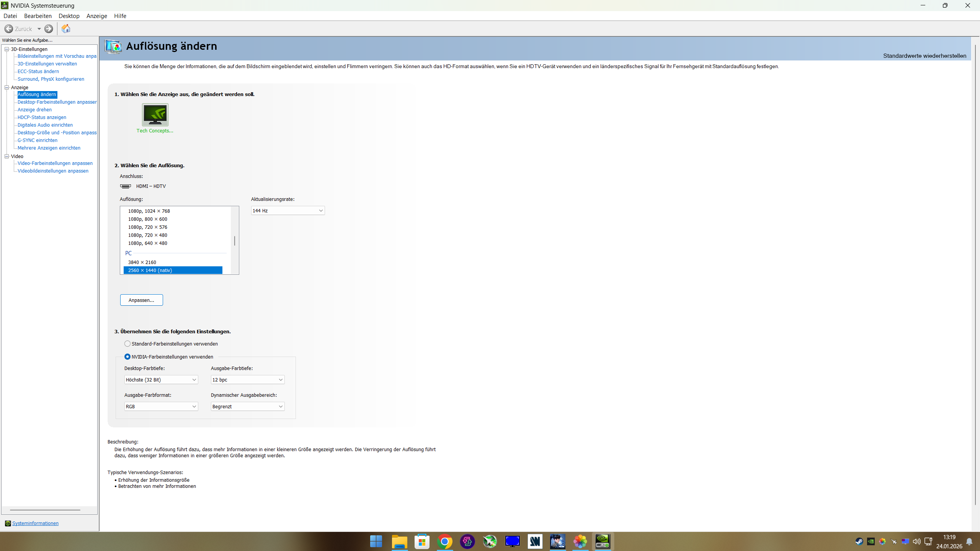
Task: Select resolution 1080p, 800 × 600
Action: coord(148,219)
